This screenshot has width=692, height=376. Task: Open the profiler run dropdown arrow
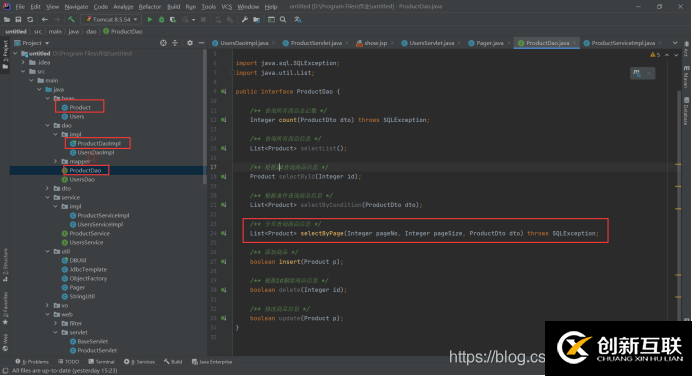tap(193, 19)
